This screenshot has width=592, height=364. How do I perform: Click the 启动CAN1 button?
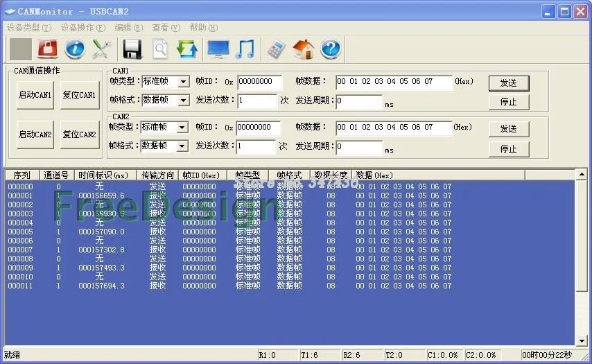[x=35, y=95]
